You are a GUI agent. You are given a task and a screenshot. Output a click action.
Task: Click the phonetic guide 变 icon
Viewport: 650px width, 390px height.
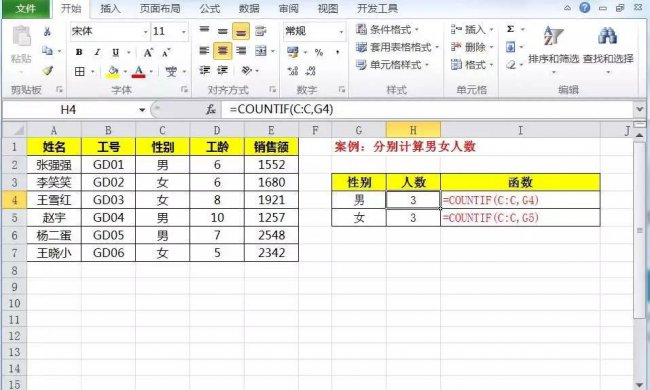click(171, 72)
